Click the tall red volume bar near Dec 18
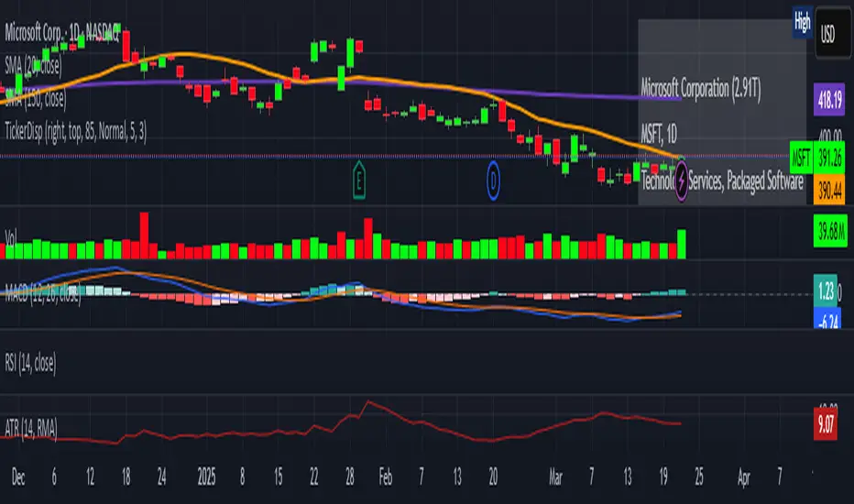The width and height of the screenshot is (854, 504). tap(145, 236)
